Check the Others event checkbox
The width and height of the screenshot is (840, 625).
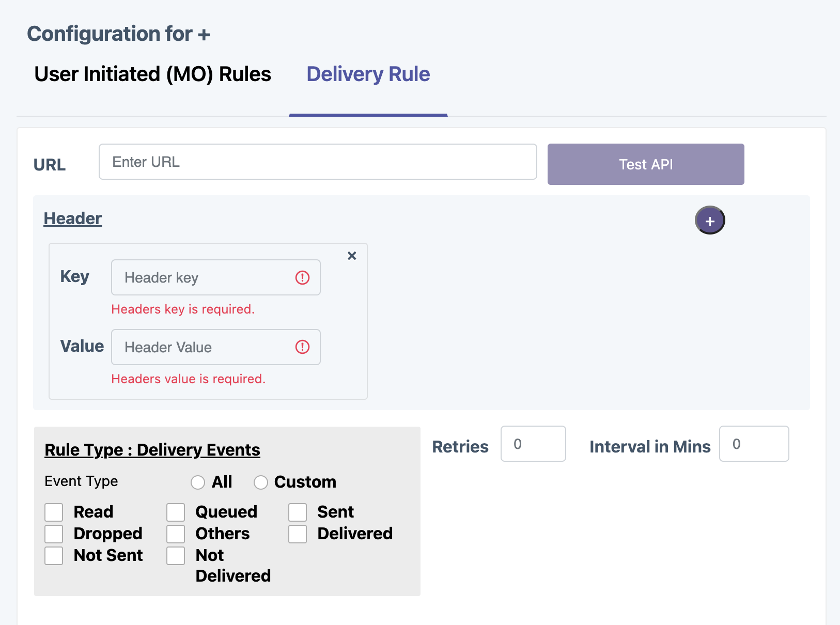pos(176,534)
